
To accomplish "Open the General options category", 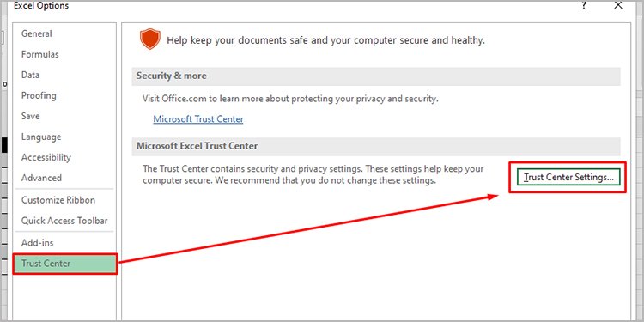I will tap(37, 33).
